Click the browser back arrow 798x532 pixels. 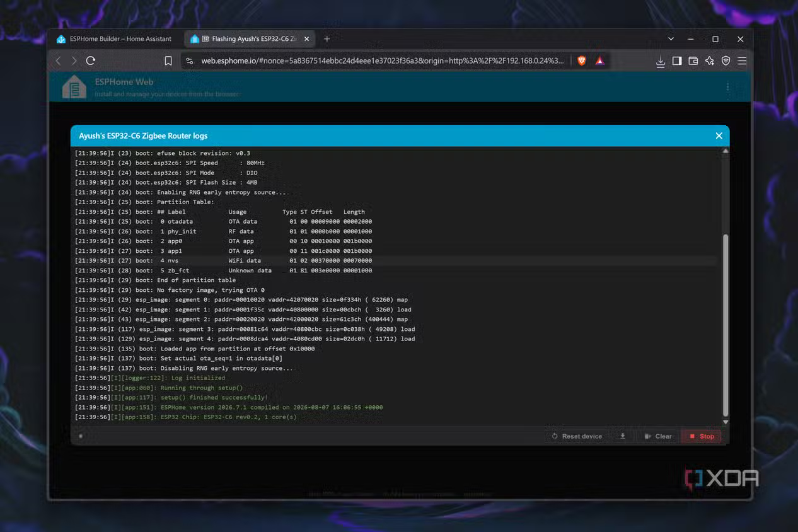point(59,61)
